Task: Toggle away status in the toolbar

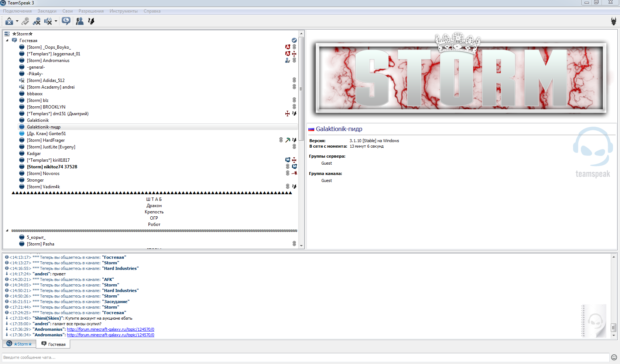Action: (9, 21)
